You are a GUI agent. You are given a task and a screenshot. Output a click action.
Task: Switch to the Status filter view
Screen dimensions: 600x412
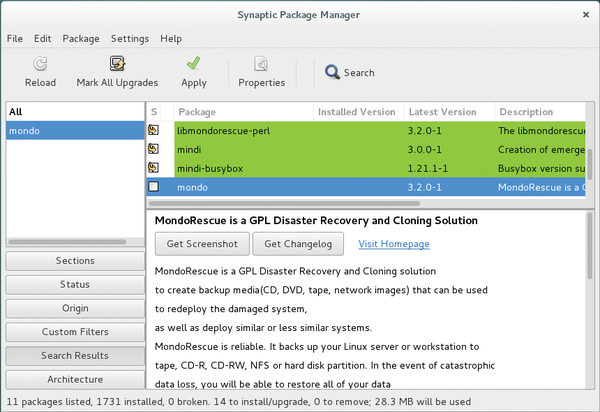coord(75,285)
